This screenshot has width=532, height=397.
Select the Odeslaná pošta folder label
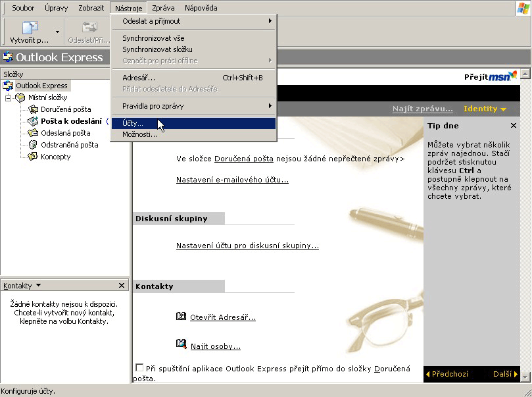point(66,133)
